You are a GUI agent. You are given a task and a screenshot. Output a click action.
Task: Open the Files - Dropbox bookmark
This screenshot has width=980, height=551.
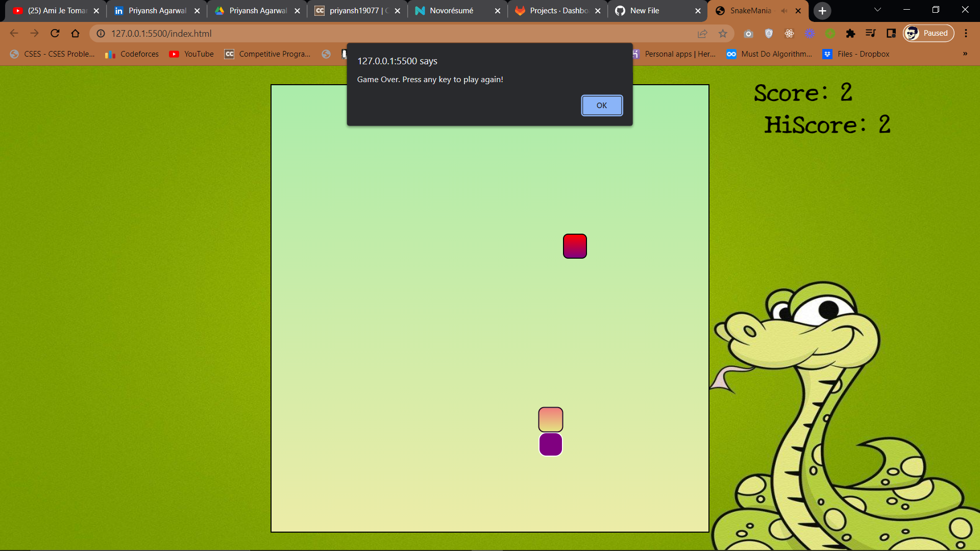tap(856, 54)
